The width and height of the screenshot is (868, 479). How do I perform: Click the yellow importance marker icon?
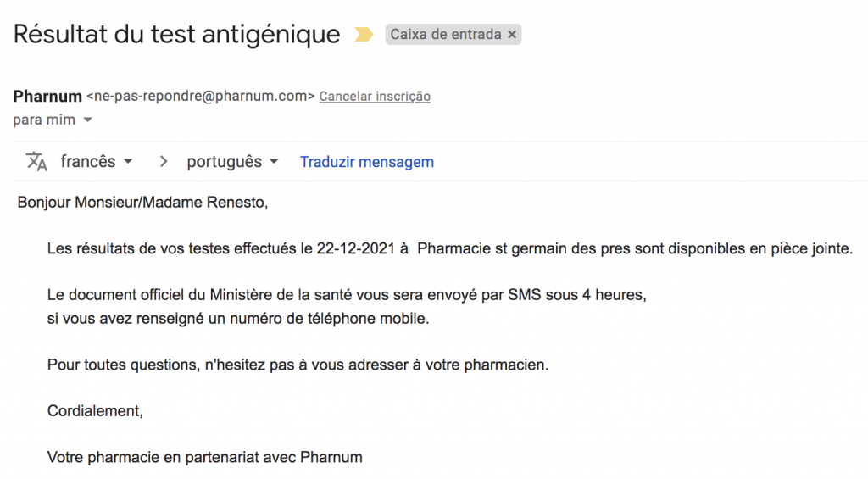(363, 35)
